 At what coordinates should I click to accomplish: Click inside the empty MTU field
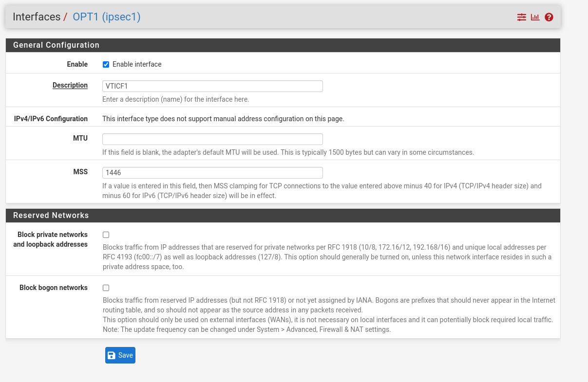212,139
